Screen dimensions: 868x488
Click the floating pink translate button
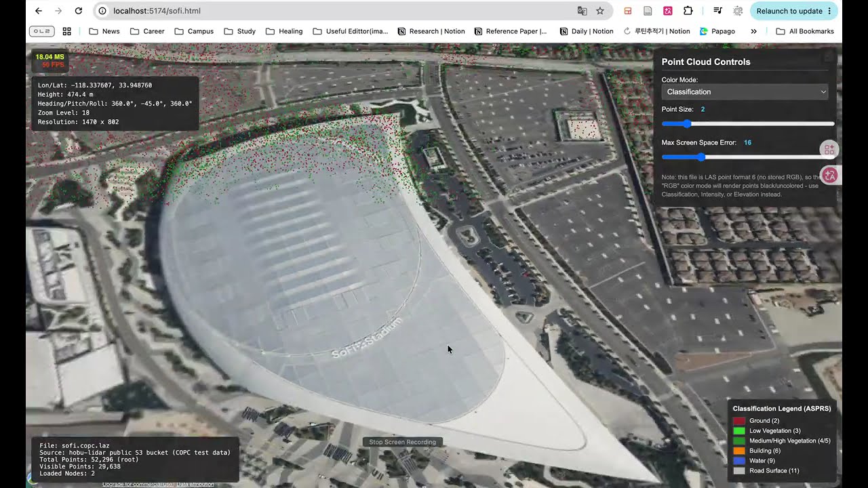point(830,176)
